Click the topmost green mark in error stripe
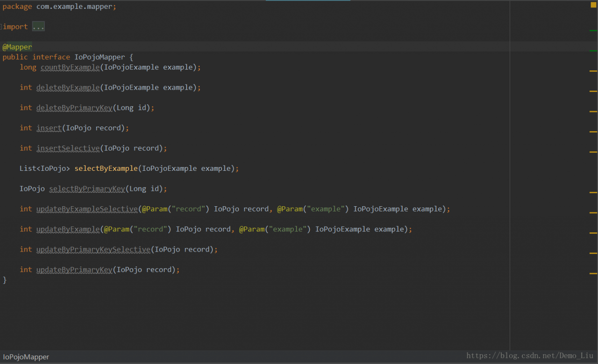Viewport: 598px width, 364px height. coord(593,30)
